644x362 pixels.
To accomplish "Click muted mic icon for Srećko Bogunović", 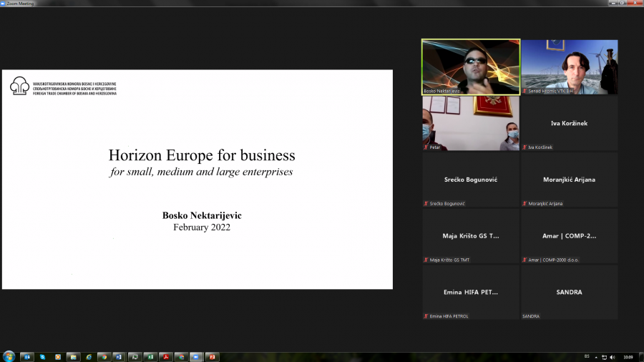I will 426,204.
